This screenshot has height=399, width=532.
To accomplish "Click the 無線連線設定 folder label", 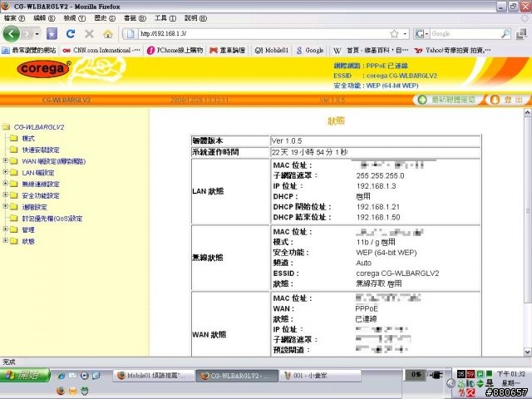I will [41, 185].
